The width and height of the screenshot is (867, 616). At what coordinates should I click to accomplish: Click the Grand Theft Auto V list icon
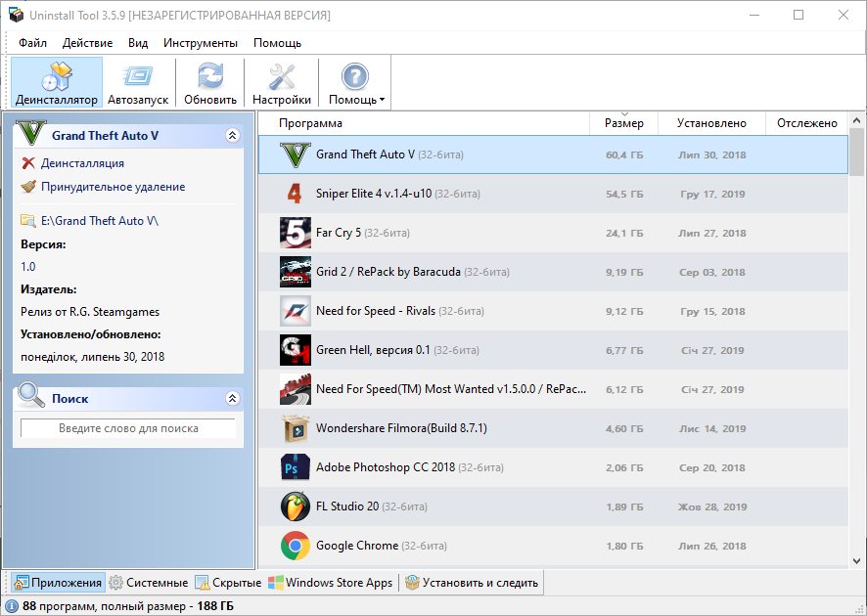296,154
